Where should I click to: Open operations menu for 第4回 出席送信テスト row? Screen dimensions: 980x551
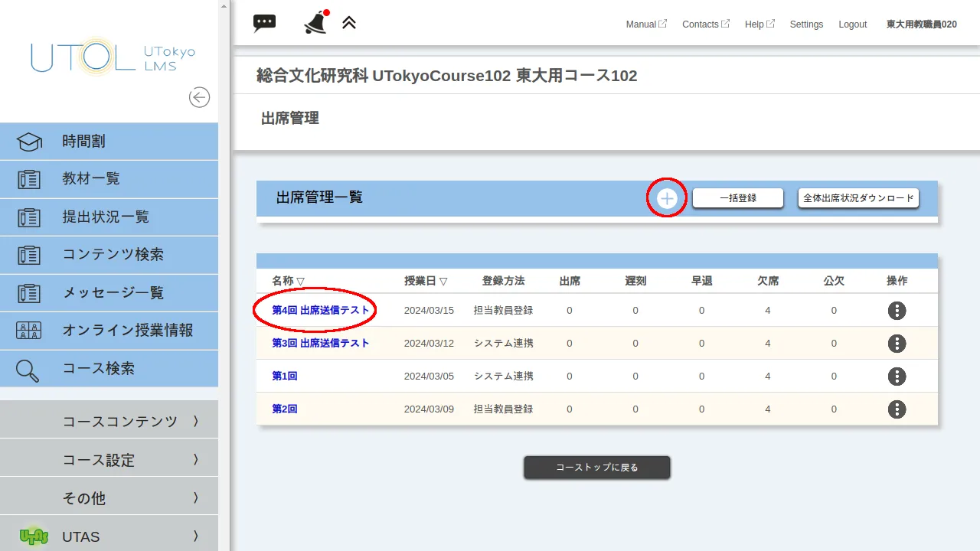(x=897, y=311)
